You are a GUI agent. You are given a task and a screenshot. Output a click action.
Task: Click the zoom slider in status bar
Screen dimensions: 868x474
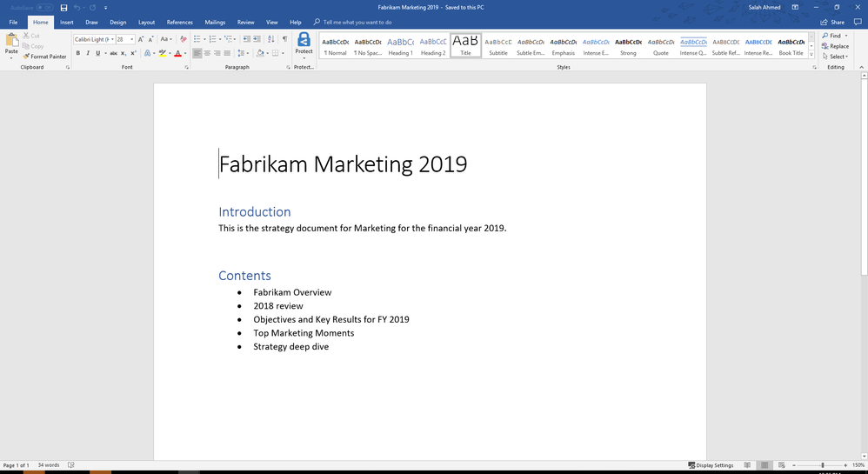pyautogui.click(x=823, y=465)
